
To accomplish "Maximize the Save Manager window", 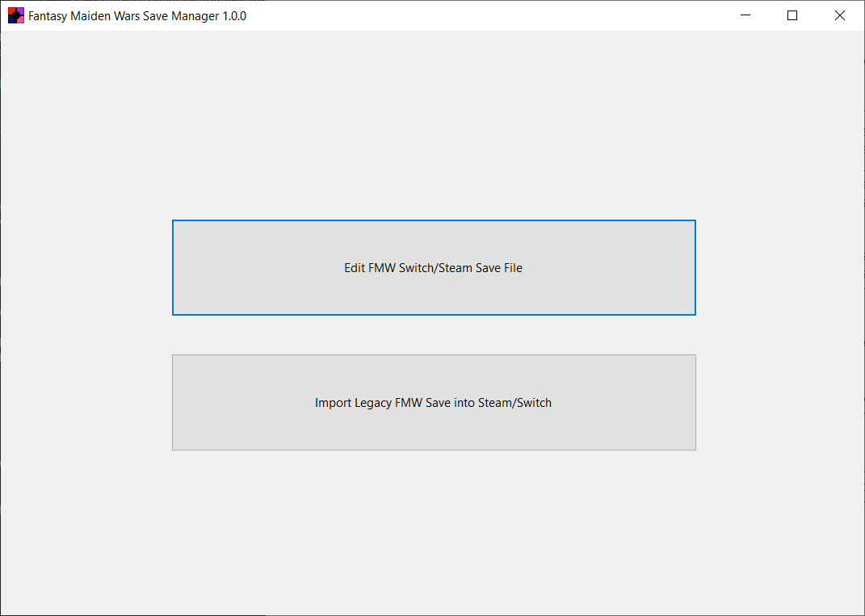I will (792, 15).
